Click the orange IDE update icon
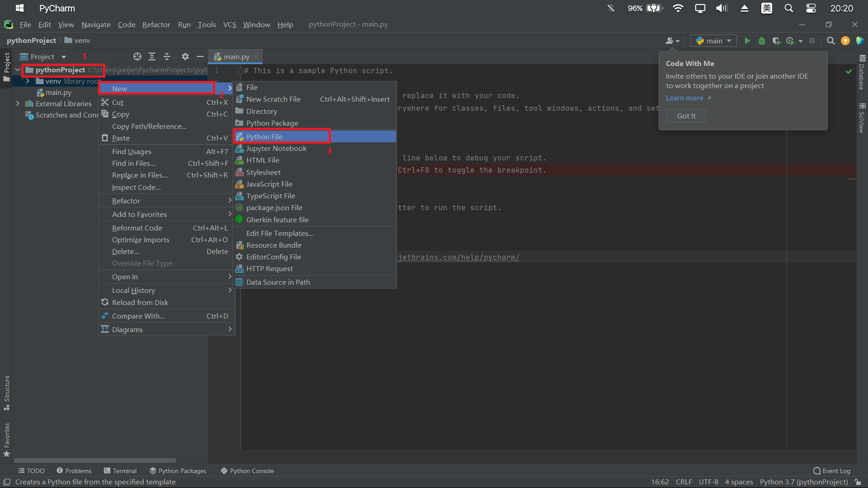 (x=845, y=41)
